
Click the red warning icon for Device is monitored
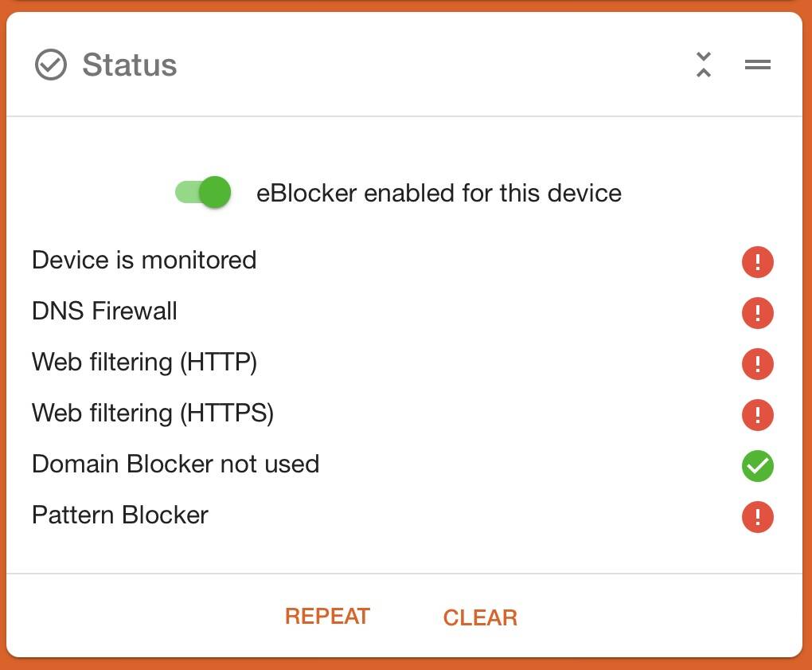tap(758, 261)
